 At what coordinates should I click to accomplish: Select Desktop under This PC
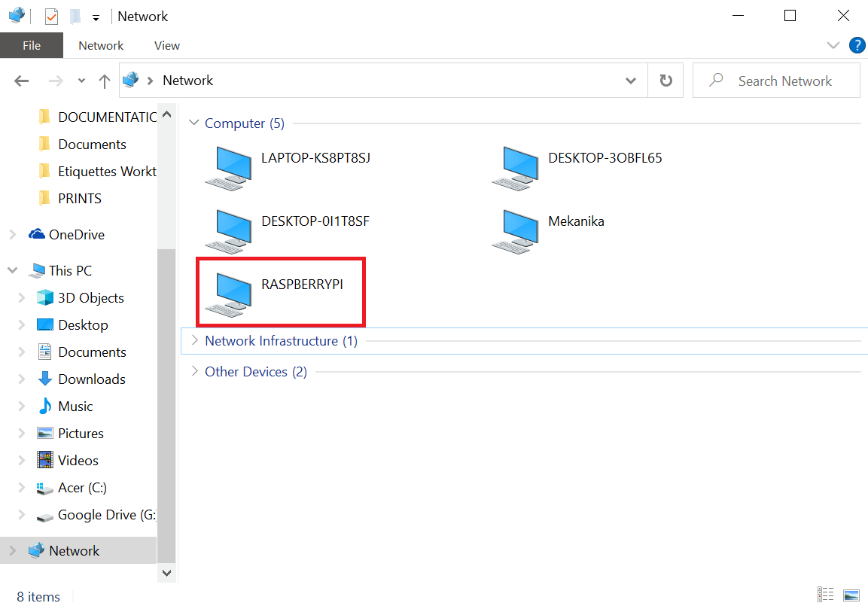[x=72, y=325]
